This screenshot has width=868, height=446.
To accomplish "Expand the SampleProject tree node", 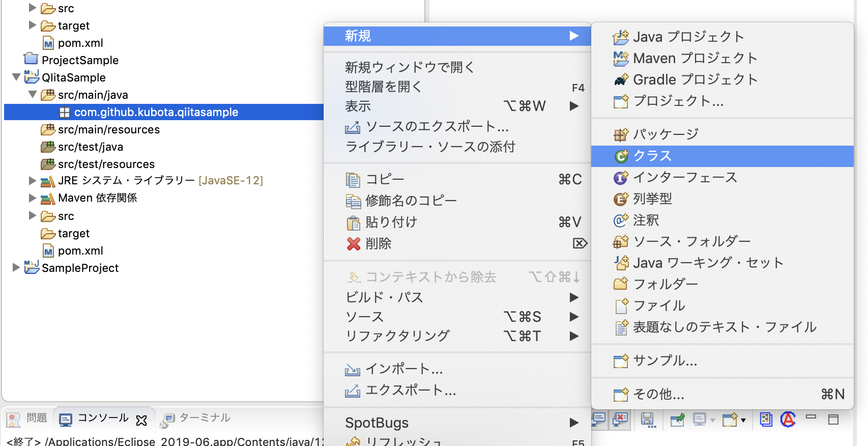I will point(16,267).
